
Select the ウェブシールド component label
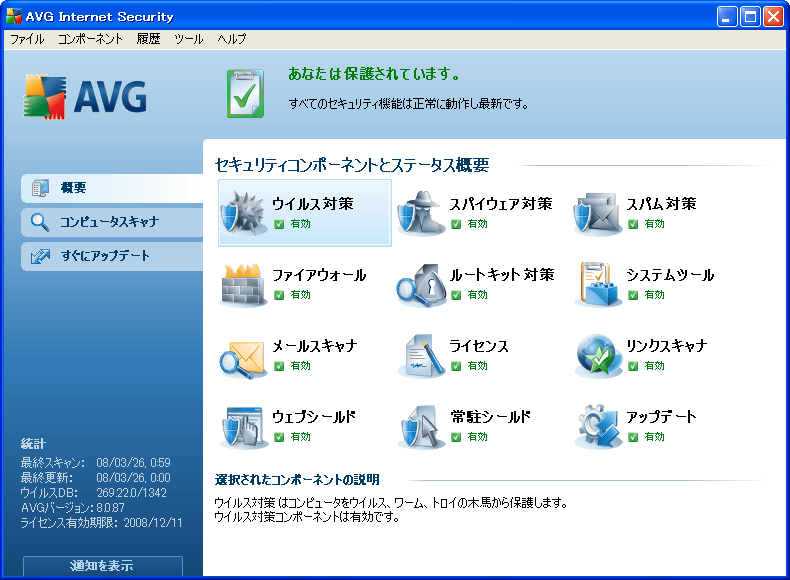coord(314,417)
